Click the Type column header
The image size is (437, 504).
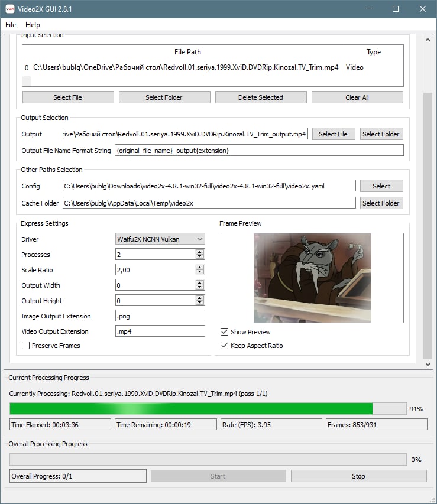point(373,52)
